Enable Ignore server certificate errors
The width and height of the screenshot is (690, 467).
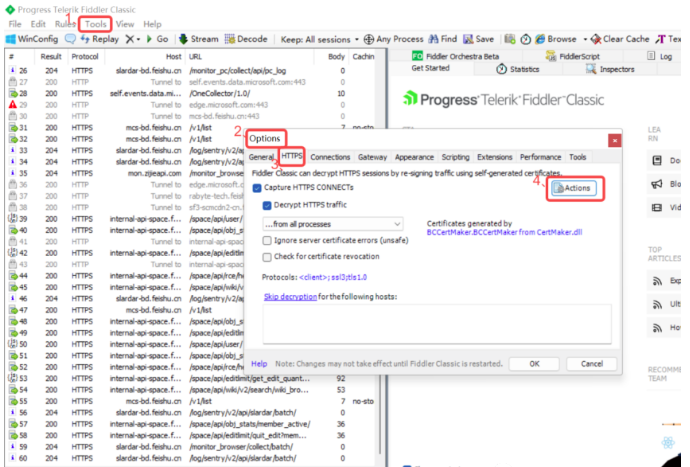pyautogui.click(x=267, y=240)
